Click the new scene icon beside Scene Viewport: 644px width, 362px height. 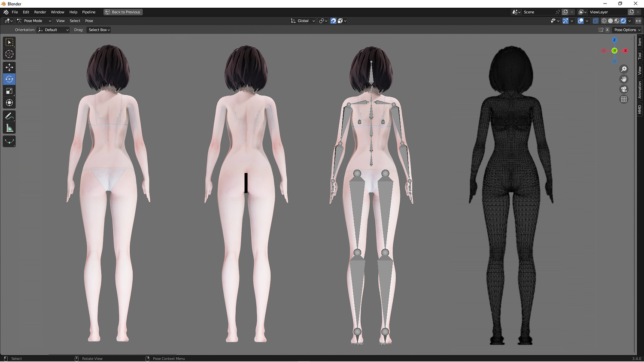[x=565, y=12]
